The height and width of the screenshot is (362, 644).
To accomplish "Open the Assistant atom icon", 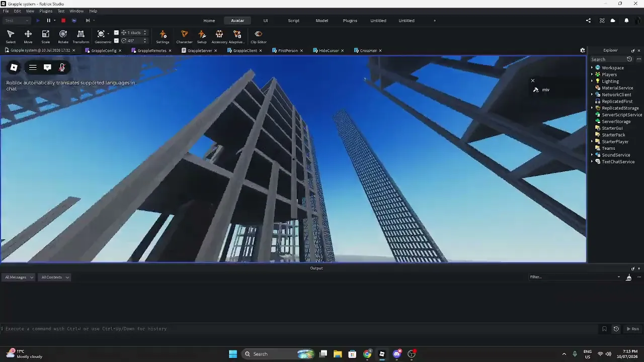I will (x=602, y=21).
